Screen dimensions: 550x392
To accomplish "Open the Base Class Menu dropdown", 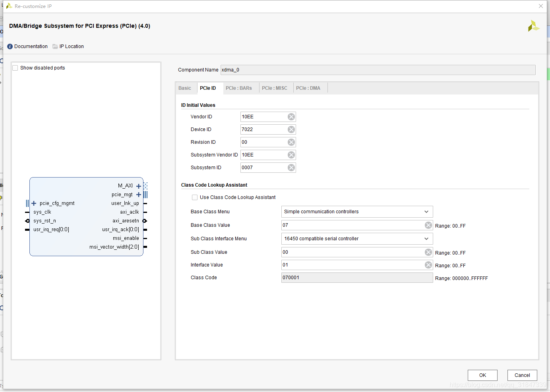I will click(357, 212).
